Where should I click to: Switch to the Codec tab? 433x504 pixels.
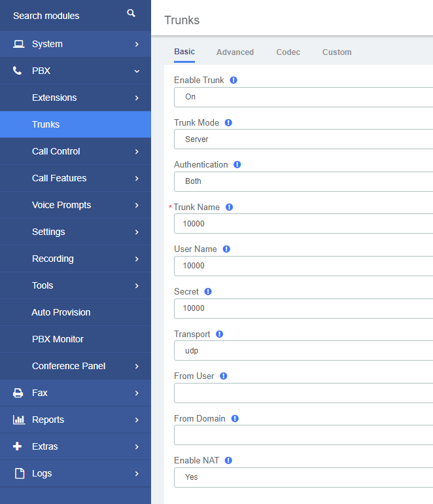tap(288, 52)
